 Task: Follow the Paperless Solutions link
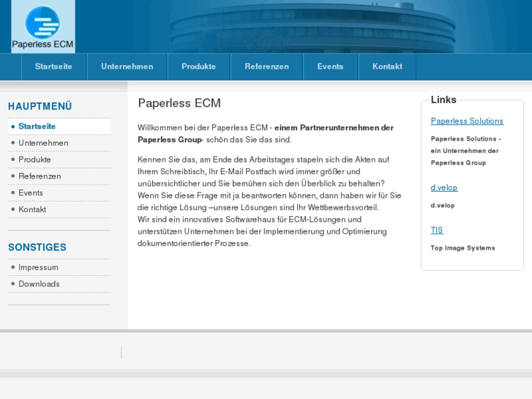tap(467, 122)
